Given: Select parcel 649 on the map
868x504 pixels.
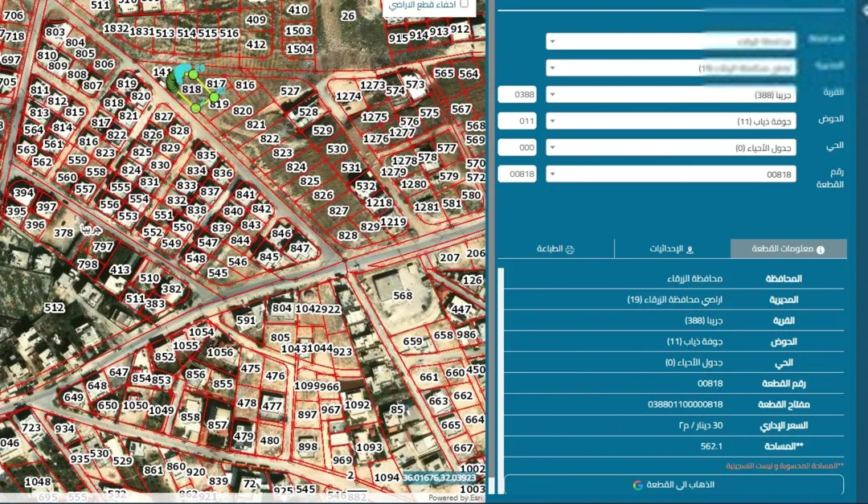Looking at the screenshot, I should 74,397.
